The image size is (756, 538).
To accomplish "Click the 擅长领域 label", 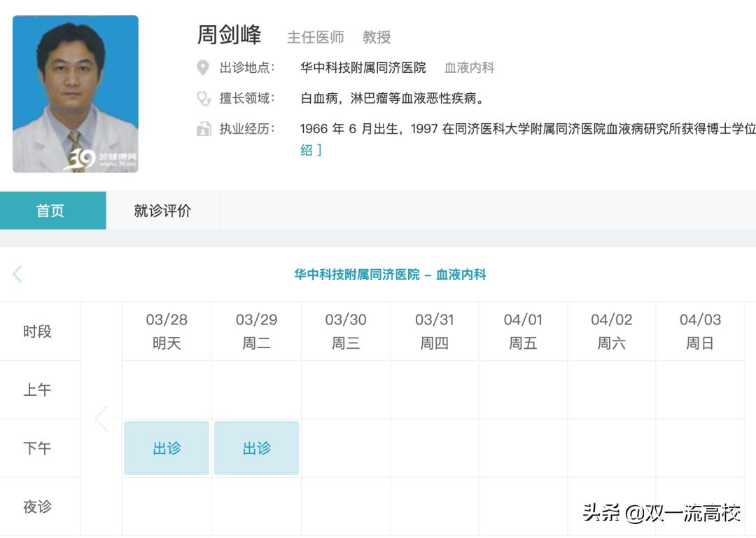I will pos(247,99).
